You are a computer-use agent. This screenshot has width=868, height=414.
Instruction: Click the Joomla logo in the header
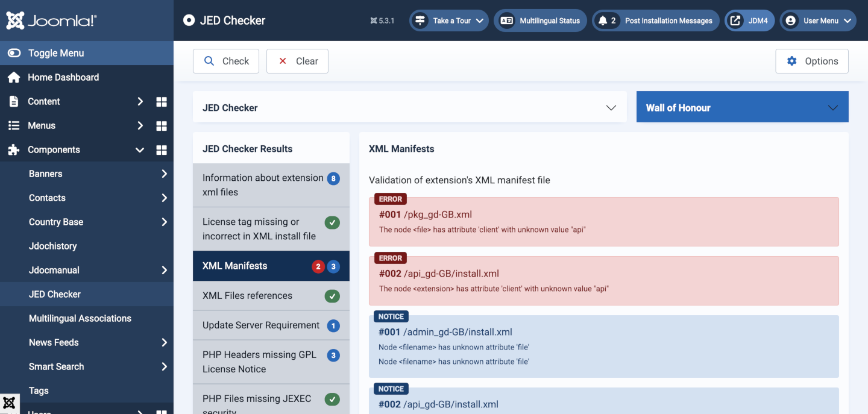tap(51, 20)
